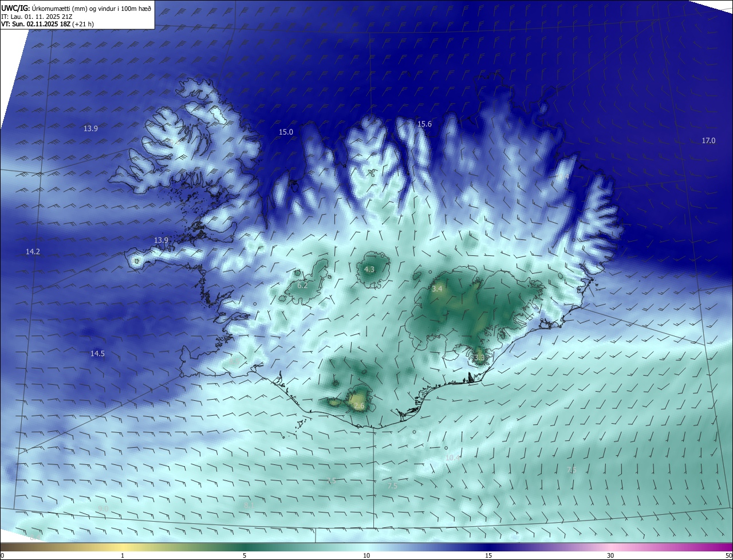Click the 15.0 value in Húnaflói bay
Screen dimensions: 733x560
tap(286, 132)
